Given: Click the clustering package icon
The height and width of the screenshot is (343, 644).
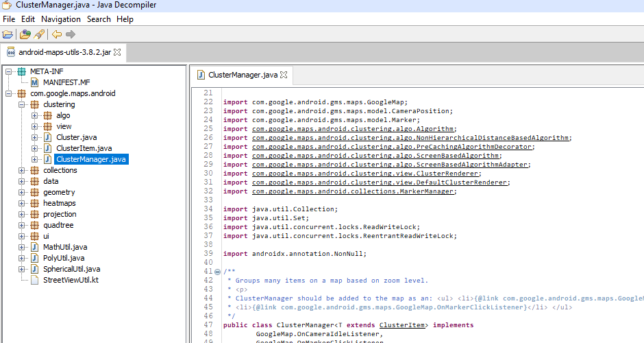Looking at the screenshot, I should pyautogui.click(x=35, y=104).
